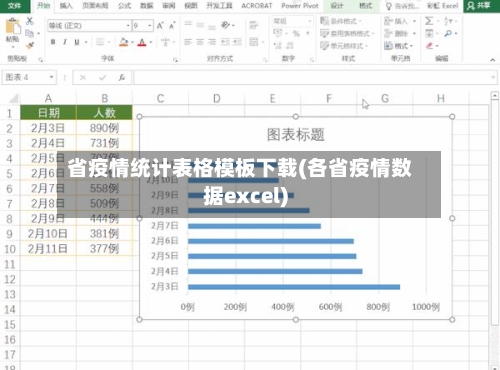Click the align right icon
The height and width of the screenshot is (370, 500).
pyautogui.click(x=212, y=42)
